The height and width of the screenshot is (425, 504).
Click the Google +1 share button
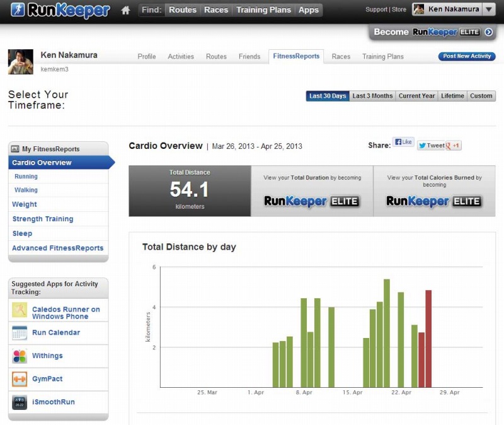(x=454, y=145)
